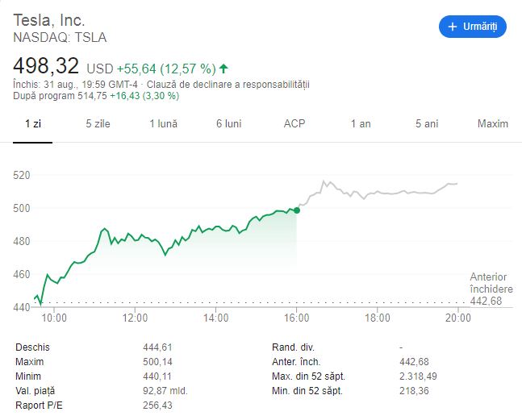Click the Raport P/E value 256,43

point(157,405)
